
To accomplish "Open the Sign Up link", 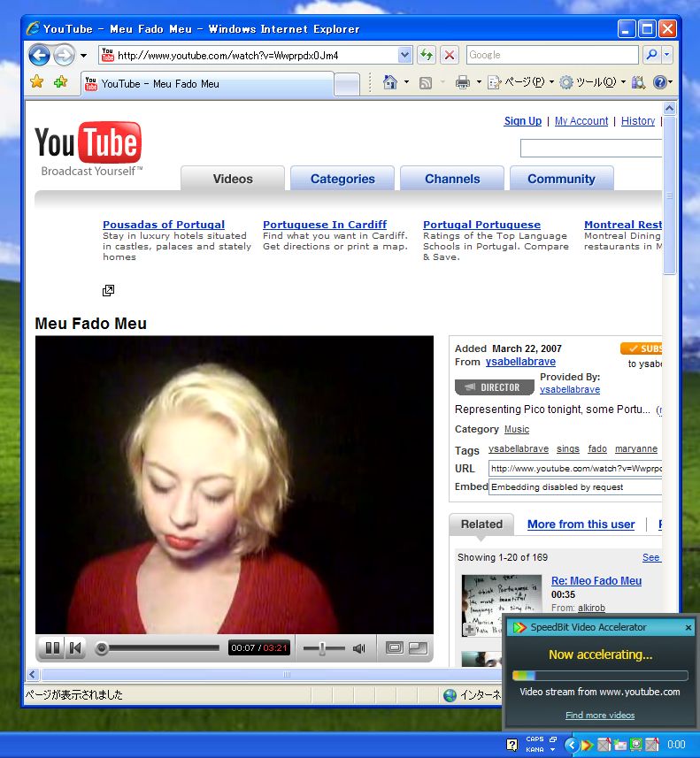I will (x=522, y=121).
